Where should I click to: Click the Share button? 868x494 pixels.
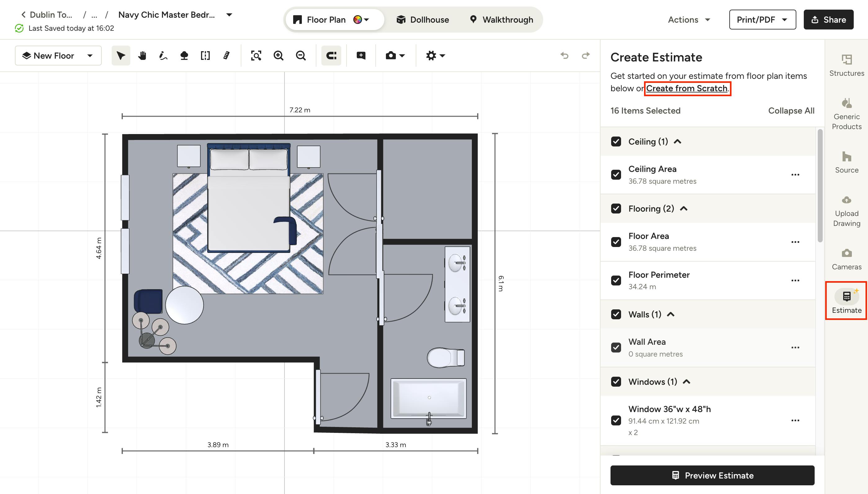pos(828,20)
